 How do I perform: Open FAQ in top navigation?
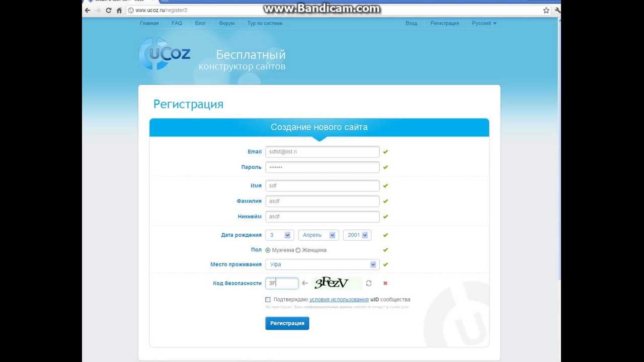coord(177,23)
